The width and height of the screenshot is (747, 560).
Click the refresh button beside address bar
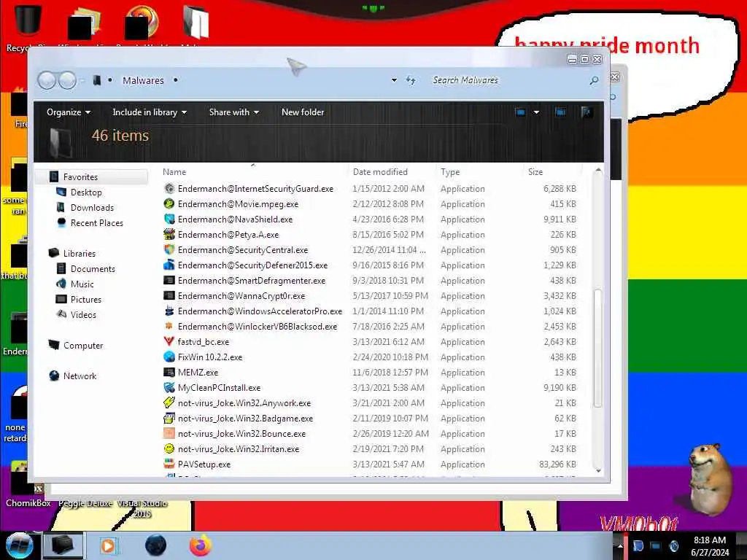click(x=411, y=80)
